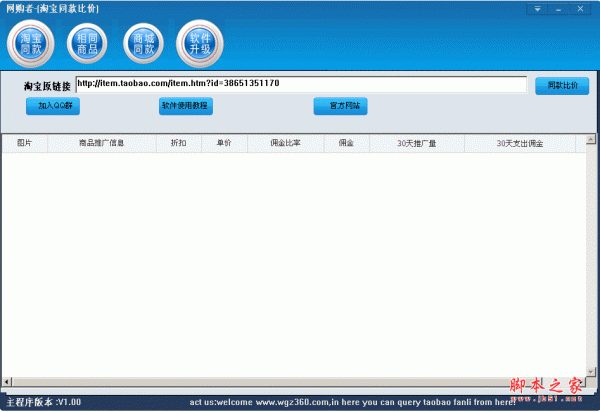
Task: Open the title bar dropdown menu arrow
Action: [537, 9]
